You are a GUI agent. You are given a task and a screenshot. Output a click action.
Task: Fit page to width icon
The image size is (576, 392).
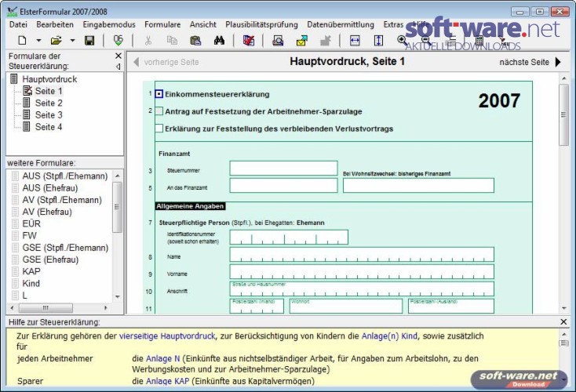(x=355, y=40)
